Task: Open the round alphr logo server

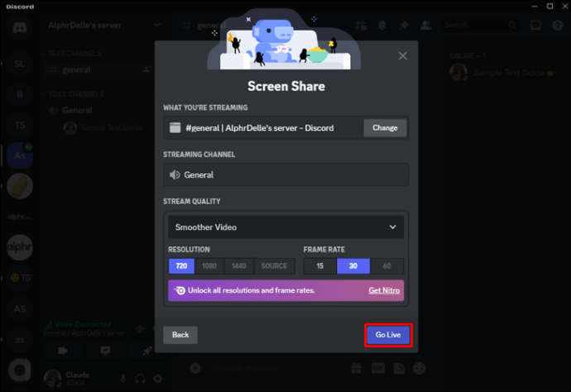Action: pos(20,247)
